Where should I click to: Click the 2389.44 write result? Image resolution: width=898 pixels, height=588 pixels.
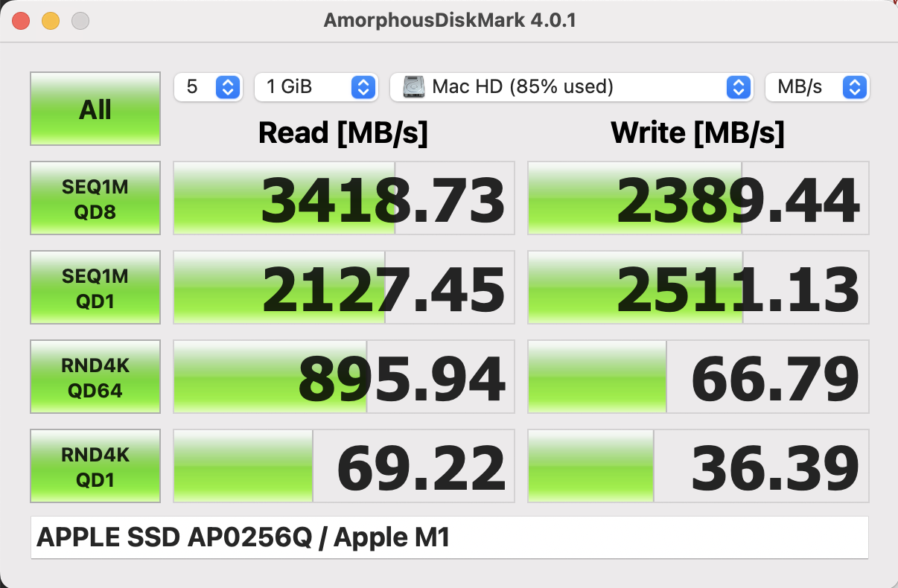click(x=698, y=198)
